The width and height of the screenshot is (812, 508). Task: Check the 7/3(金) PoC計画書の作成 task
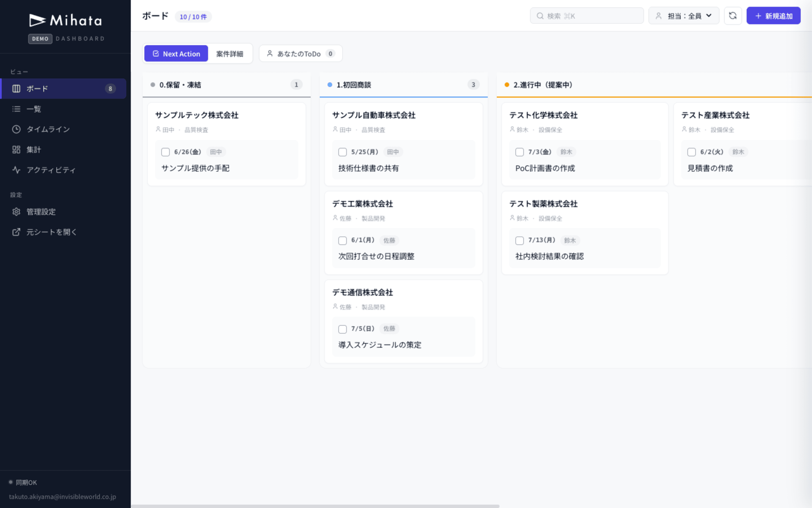[x=520, y=152]
